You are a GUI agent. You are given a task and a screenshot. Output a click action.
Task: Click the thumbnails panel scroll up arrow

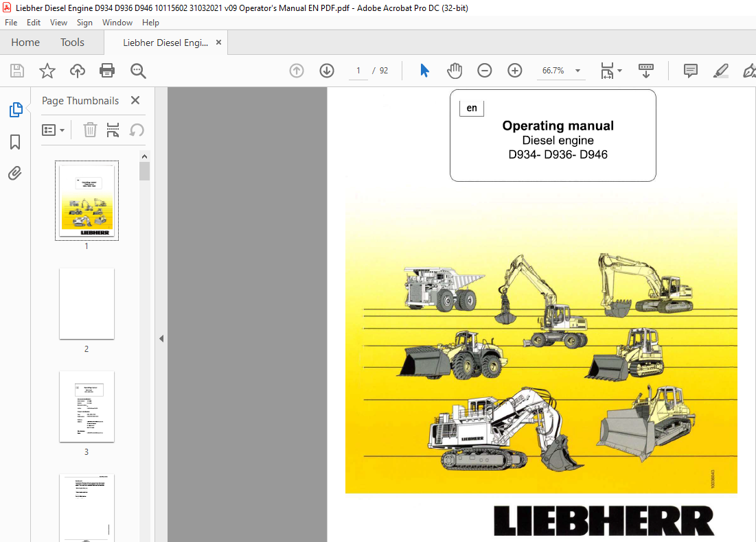coord(144,156)
